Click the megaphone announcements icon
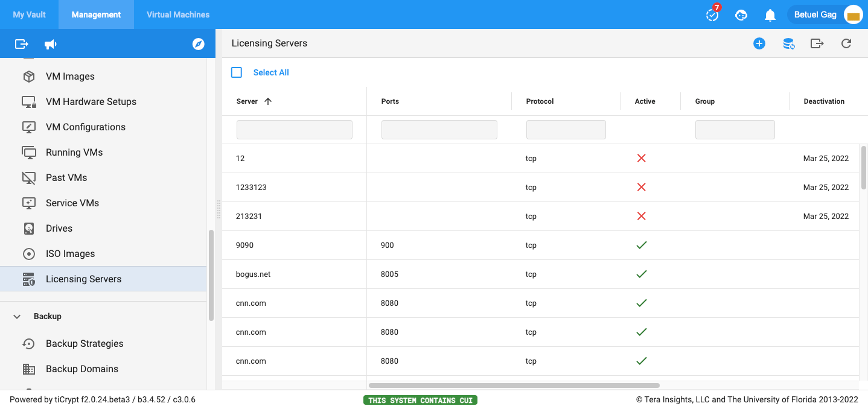868x409 pixels. [x=51, y=44]
